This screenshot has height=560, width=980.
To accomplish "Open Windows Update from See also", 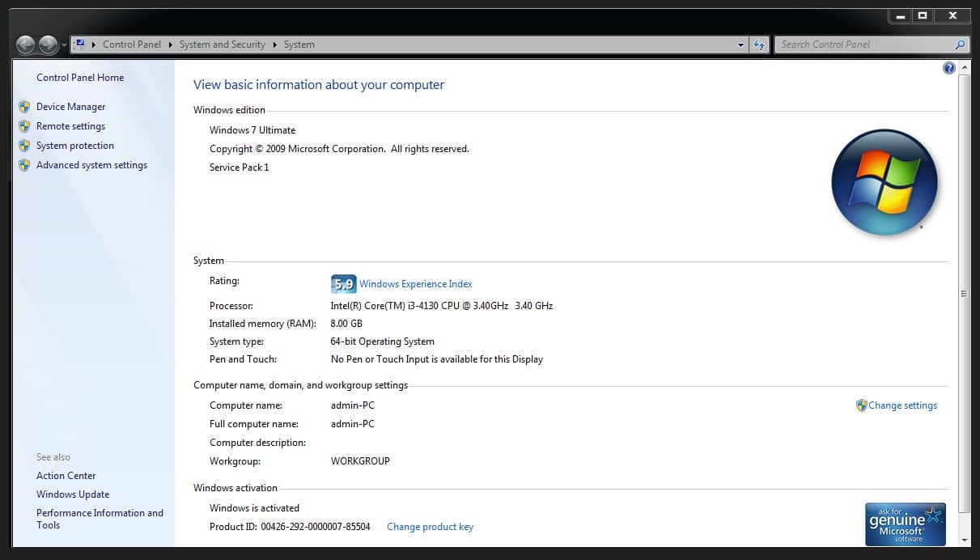I will (73, 494).
